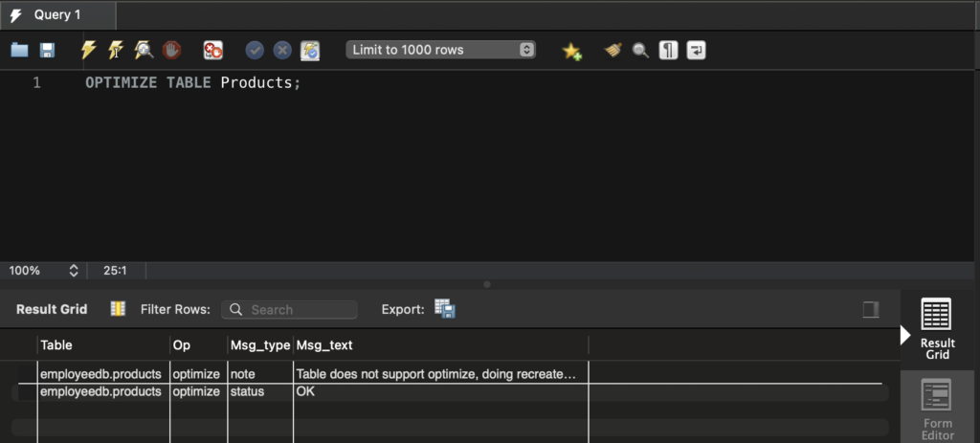This screenshot has width=980, height=443.
Task: Toggle auto-commit mode
Action: 310,51
